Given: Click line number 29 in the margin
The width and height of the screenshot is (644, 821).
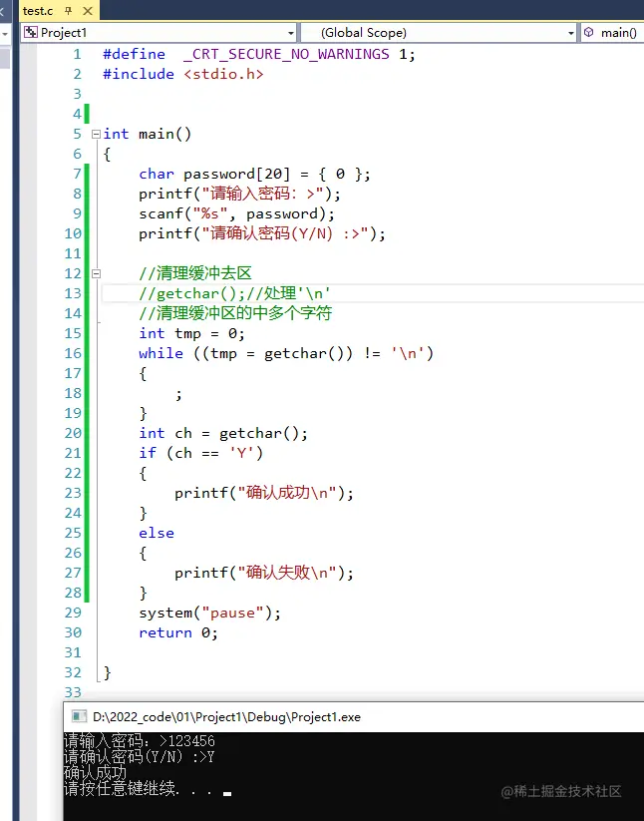Looking at the screenshot, I should (73, 613).
